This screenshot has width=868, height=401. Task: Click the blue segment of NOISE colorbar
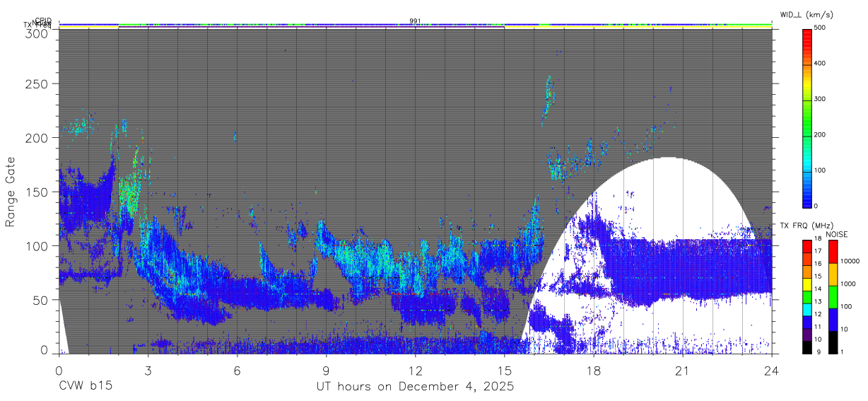coord(833,320)
